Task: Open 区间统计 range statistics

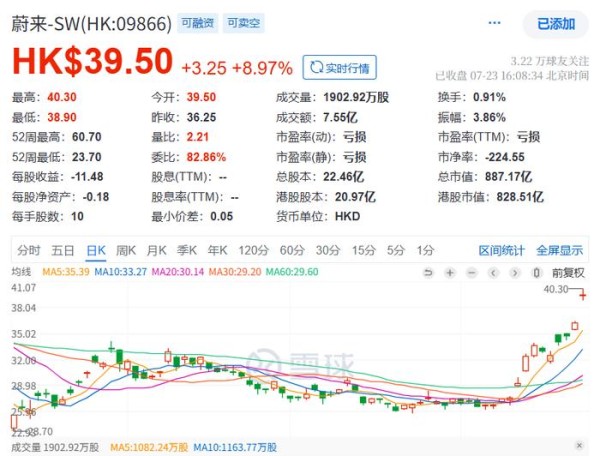Action: click(x=502, y=251)
